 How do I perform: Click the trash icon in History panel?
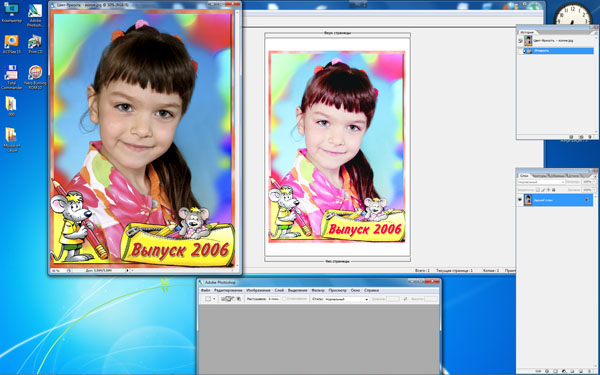coord(590,137)
